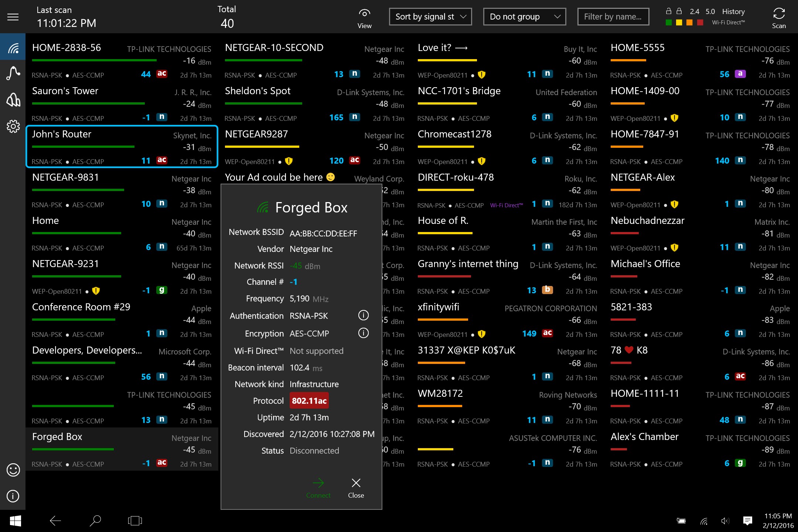Viewport: 798px width, 532px height.
Task: Toggle the 2.4 GHz band filter
Action: click(694, 11)
